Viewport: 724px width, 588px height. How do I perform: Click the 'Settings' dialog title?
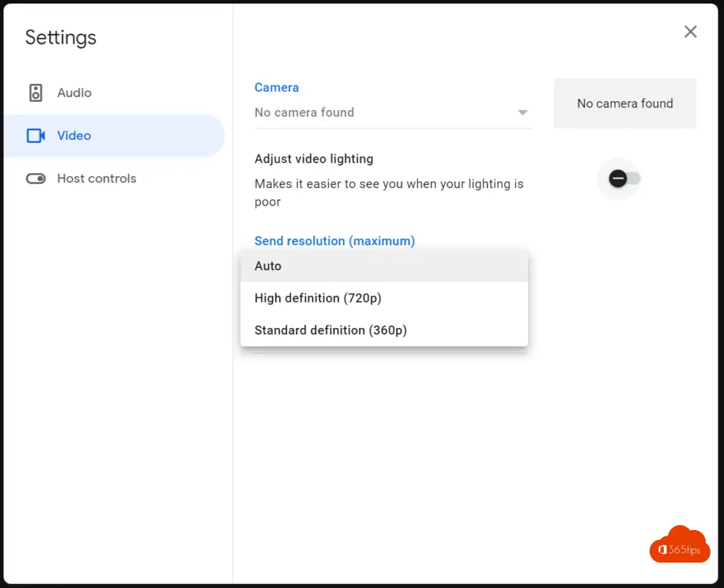point(61,37)
